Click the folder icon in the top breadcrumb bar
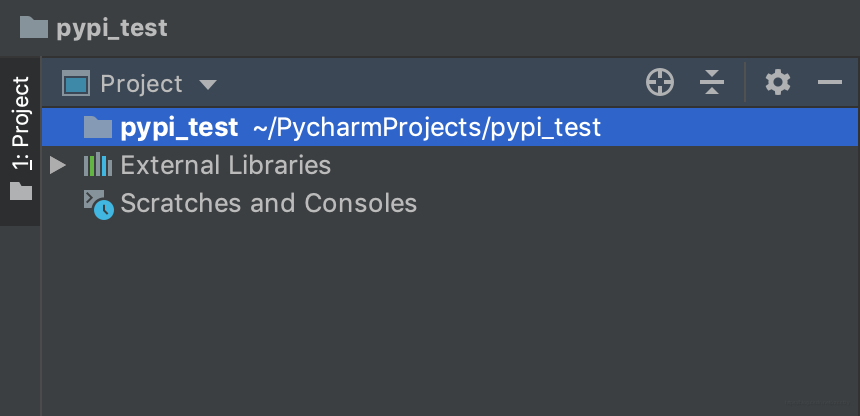 pos(33,27)
